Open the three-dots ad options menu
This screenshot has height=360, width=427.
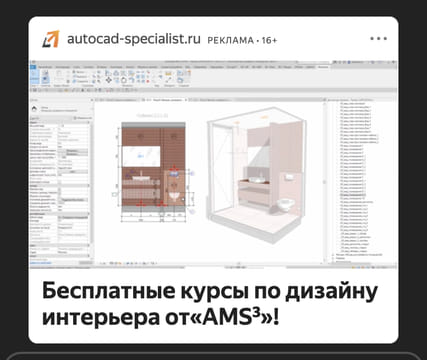379,39
